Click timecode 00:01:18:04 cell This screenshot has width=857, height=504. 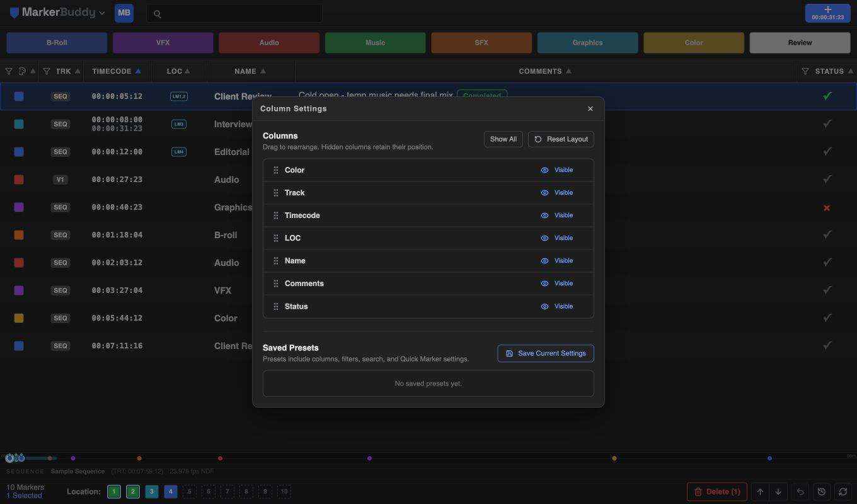117,235
